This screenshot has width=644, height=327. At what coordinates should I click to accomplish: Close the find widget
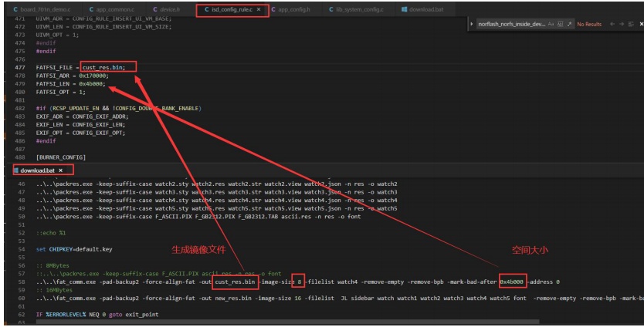click(x=641, y=24)
